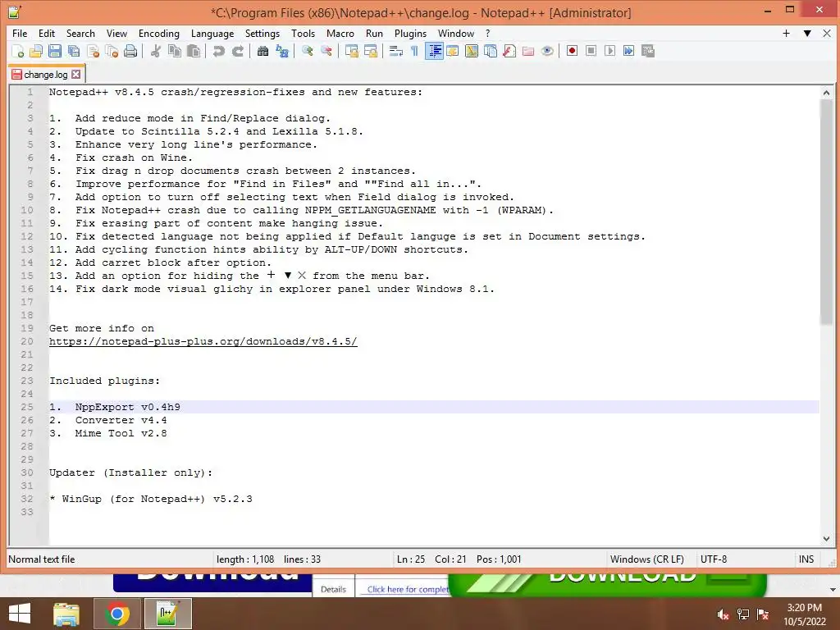Create a new document with New icon
Screen dimensions: 840x630
[17, 51]
